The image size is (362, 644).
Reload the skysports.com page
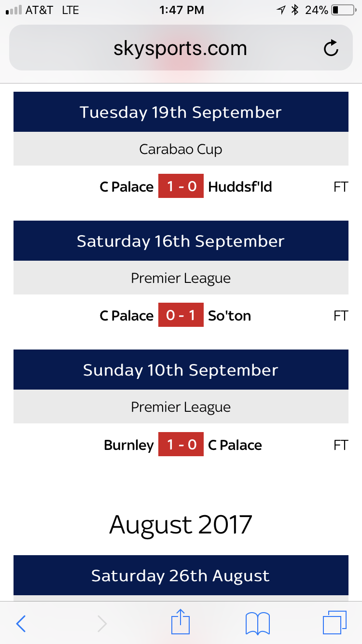331,48
